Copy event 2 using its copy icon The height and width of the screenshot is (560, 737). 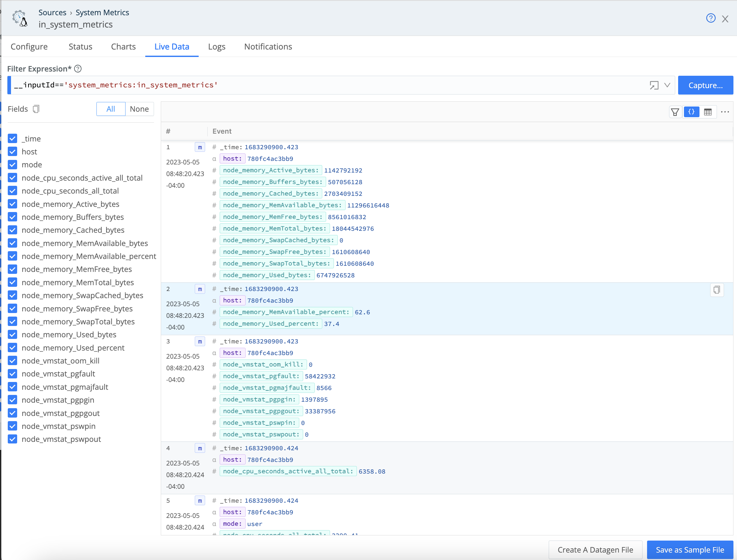coord(717,290)
